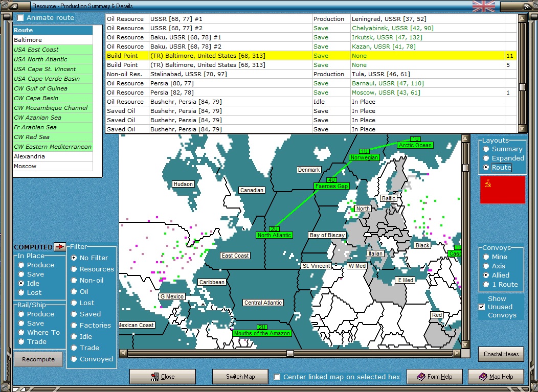Click the Soviet flag image

pos(502,190)
